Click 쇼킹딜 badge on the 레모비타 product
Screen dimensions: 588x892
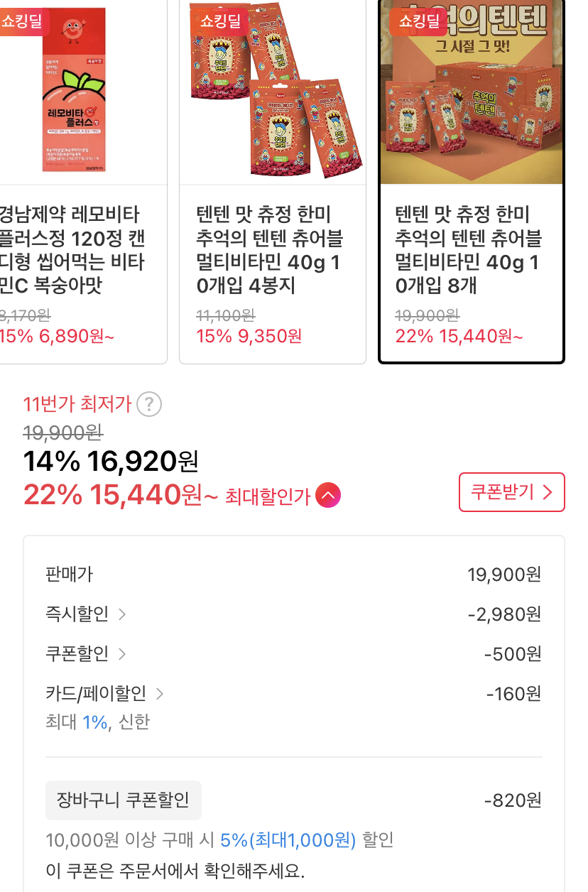(x=20, y=21)
